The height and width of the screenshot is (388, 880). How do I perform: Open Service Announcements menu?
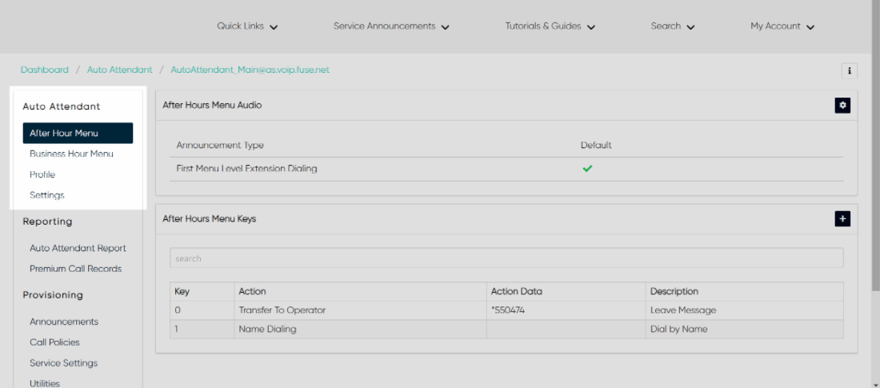[391, 26]
